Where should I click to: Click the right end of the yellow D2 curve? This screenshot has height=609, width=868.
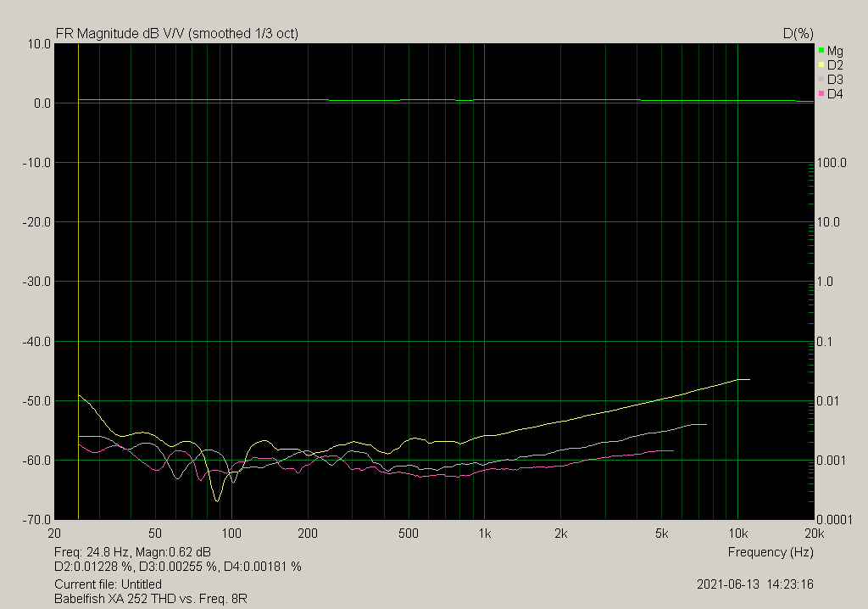749,380
